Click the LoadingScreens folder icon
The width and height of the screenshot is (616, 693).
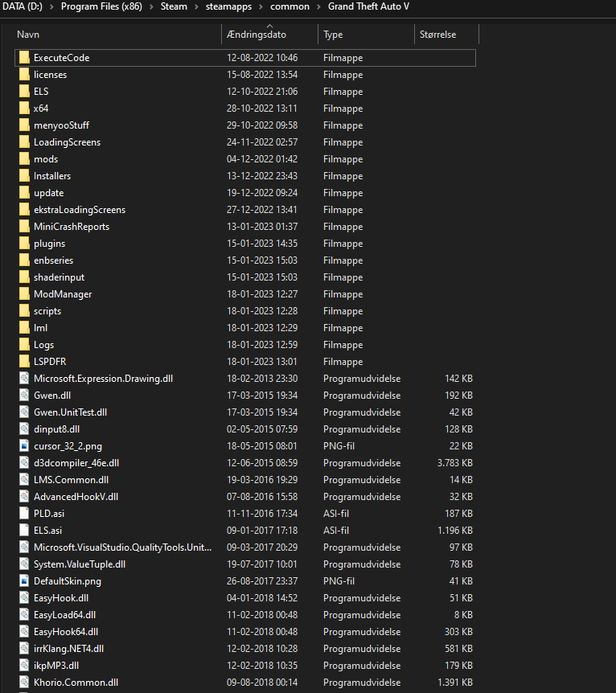pyautogui.click(x=24, y=142)
